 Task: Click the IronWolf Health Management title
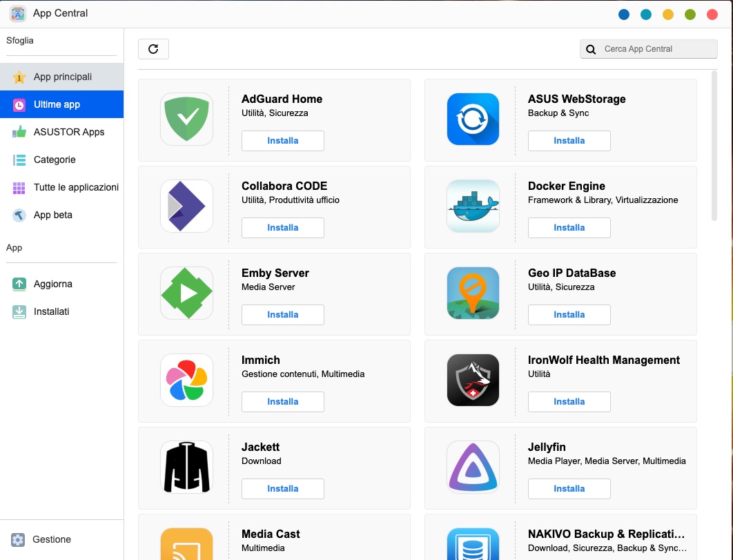(604, 360)
